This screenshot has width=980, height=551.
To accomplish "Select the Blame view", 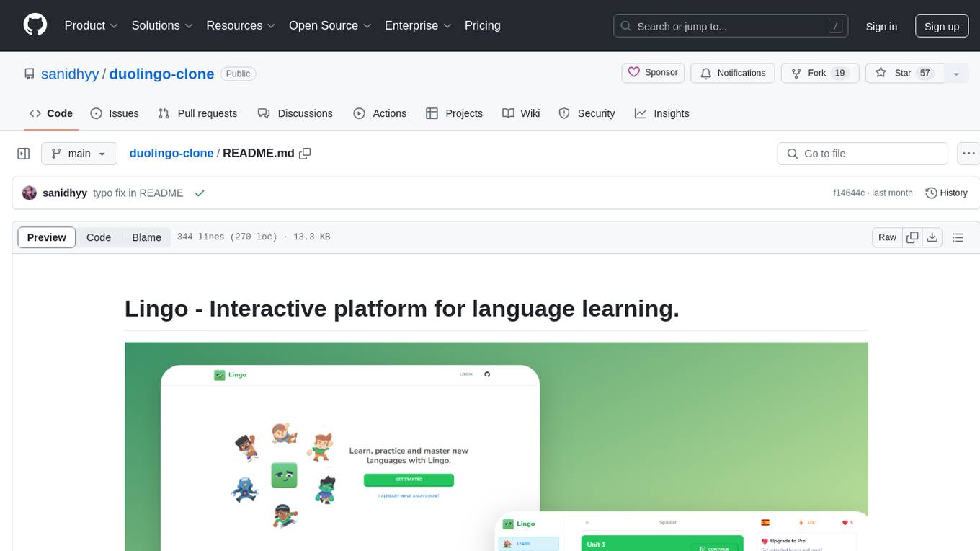I will tap(146, 237).
